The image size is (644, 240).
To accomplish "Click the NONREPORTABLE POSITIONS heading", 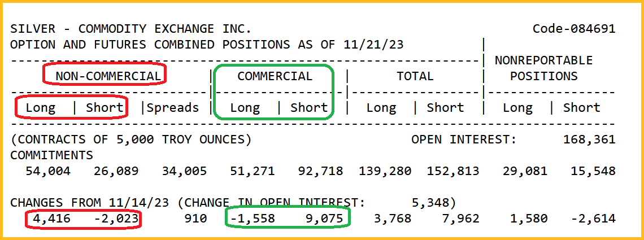I will coord(543,68).
